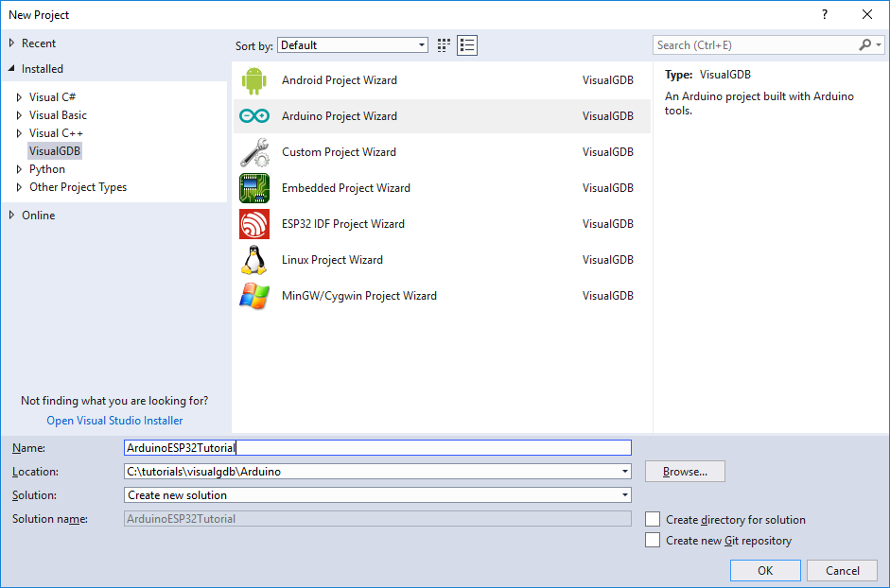The image size is (890, 588).
Task: Open the Sort by dropdown
Action: [353, 45]
